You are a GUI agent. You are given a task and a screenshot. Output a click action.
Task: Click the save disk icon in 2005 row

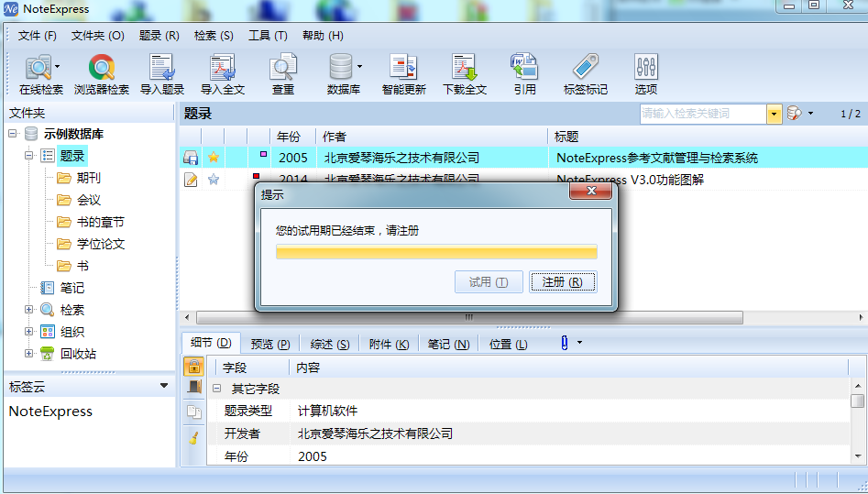click(x=191, y=158)
